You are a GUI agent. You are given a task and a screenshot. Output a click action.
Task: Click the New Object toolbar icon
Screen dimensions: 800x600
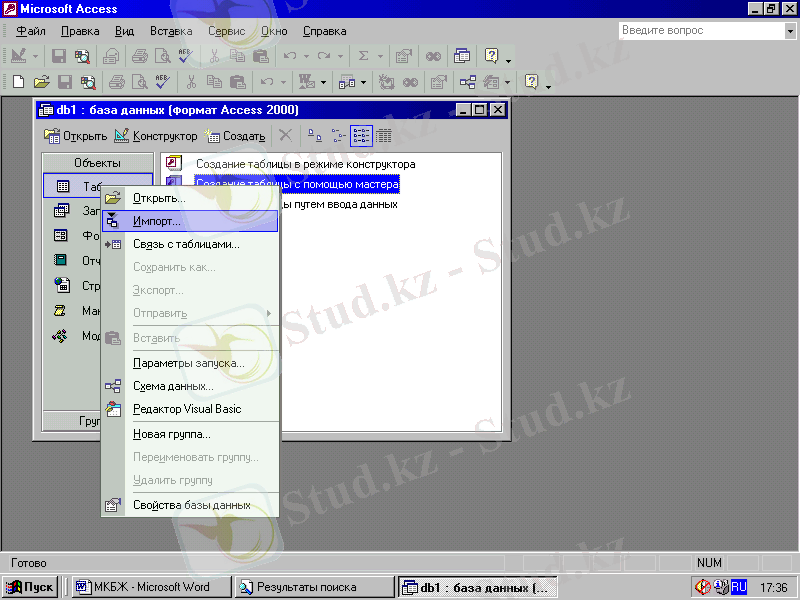(x=491, y=82)
